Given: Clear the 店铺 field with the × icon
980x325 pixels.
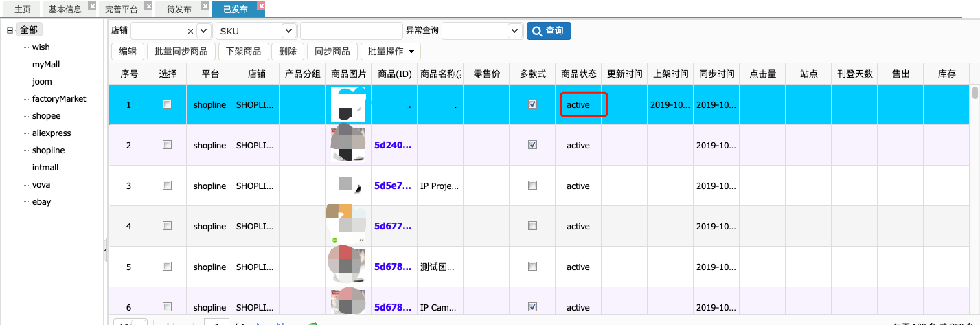Looking at the screenshot, I should click(190, 31).
